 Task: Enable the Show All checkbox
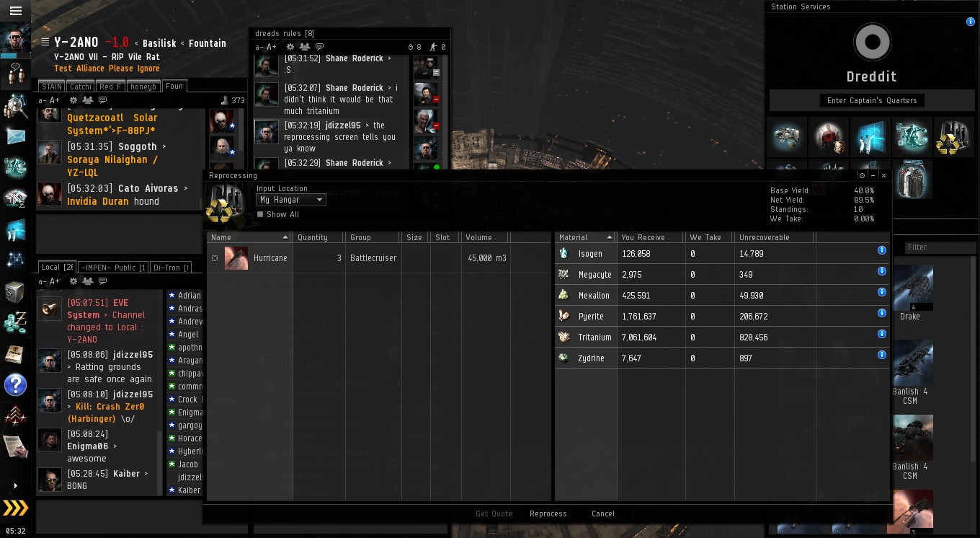(260, 214)
